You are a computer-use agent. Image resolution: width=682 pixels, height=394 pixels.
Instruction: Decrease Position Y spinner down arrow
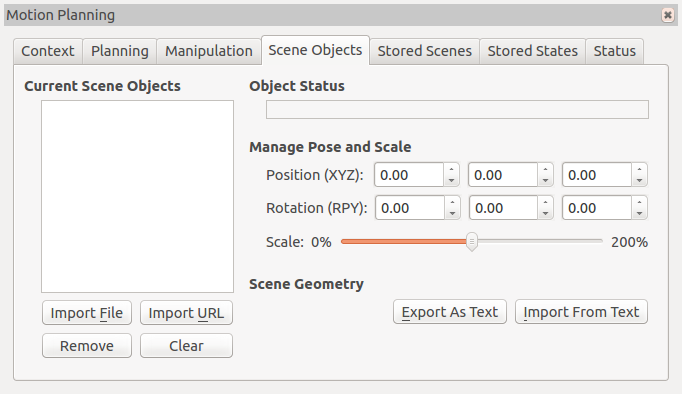click(x=545, y=180)
